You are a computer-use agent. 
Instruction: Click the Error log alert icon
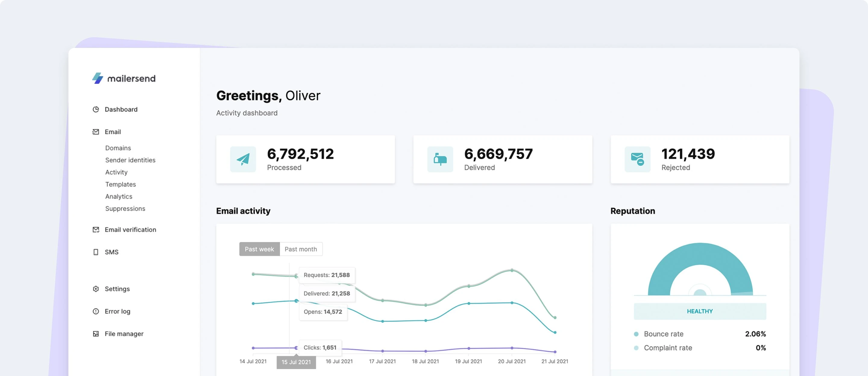tap(96, 311)
